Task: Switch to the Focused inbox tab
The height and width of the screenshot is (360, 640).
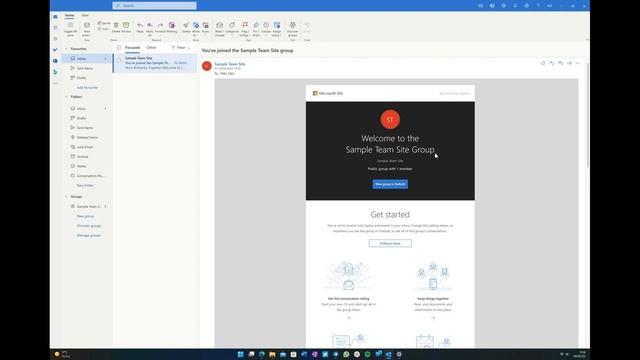Action: (x=132, y=48)
